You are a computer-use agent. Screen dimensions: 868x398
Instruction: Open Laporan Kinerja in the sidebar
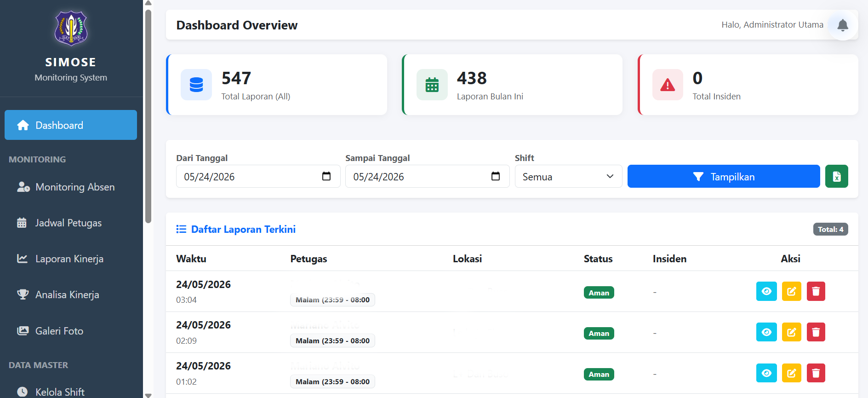[71, 259]
